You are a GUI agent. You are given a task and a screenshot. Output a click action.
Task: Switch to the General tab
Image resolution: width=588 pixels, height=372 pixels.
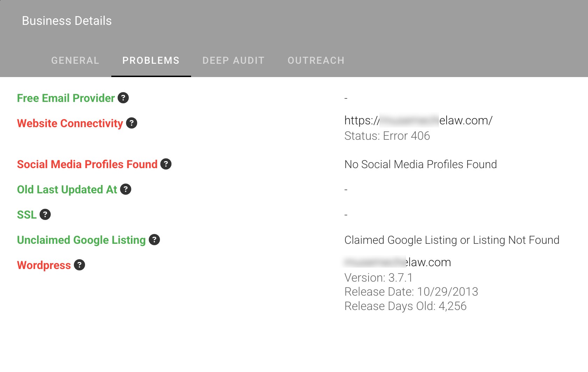pos(75,61)
